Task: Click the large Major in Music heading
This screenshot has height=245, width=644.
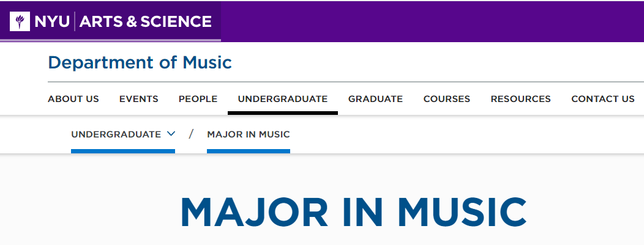Action: click(353, 212)
